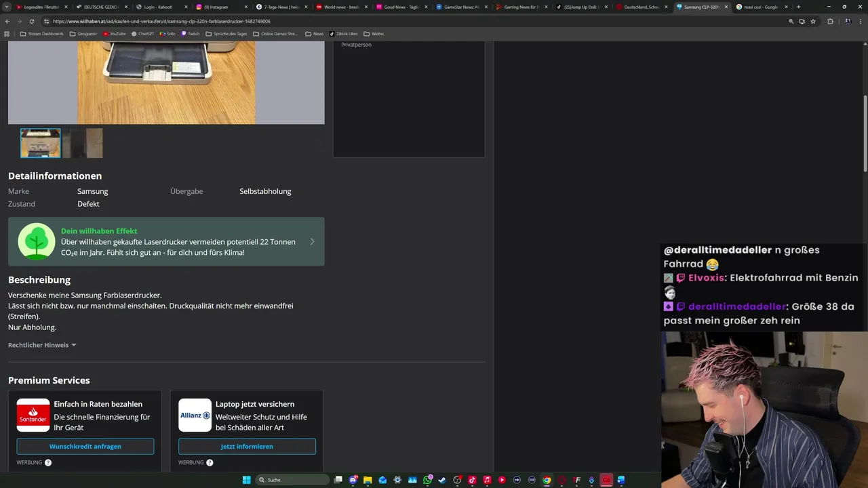The height and width of the screenshot is (488, 868).
Task: Open the Wetter bookmark folder
Action: point(374,33)
